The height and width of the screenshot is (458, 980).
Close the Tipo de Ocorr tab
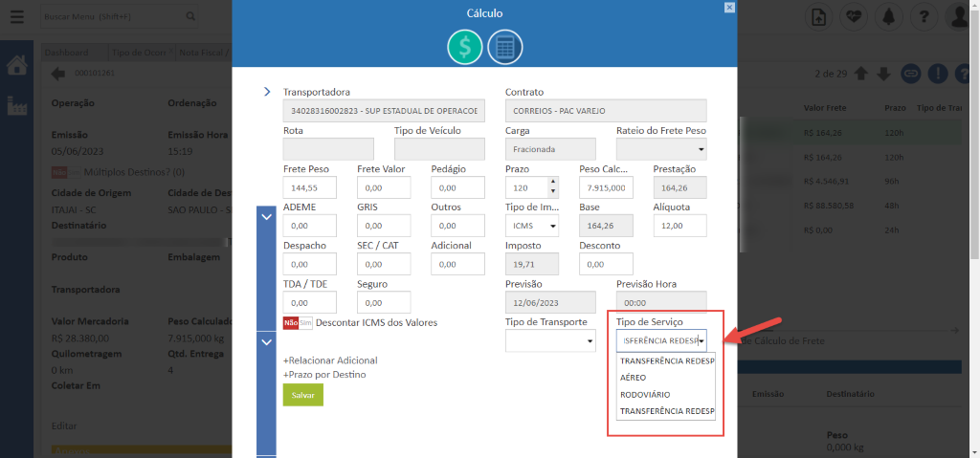pos(171,52)
